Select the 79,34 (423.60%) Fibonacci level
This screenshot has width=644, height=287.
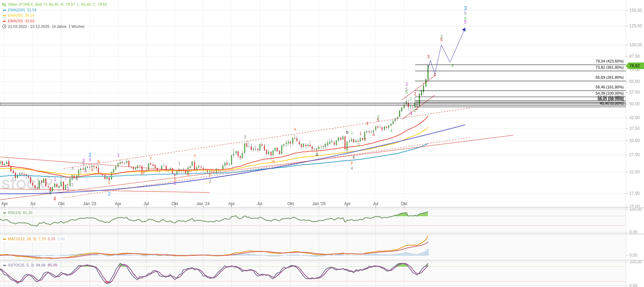(x=609, y=61)
